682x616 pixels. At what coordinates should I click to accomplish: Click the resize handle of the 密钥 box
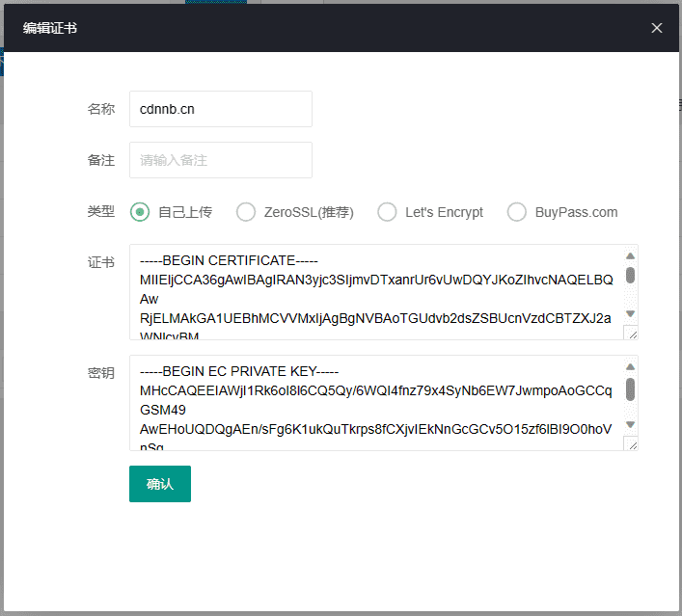pyautogui.click(x=631, y=443)
